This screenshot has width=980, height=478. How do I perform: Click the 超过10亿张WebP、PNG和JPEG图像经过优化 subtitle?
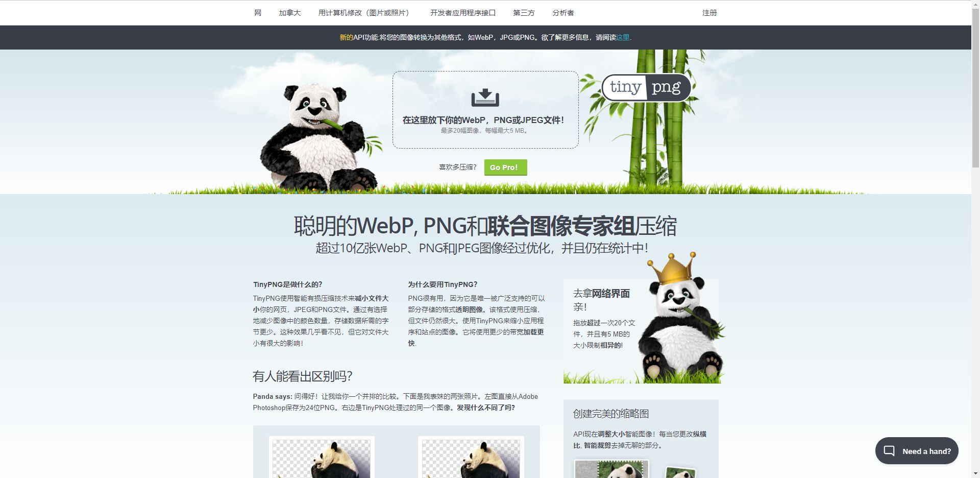pyautogui.click(x=482, y=248)
